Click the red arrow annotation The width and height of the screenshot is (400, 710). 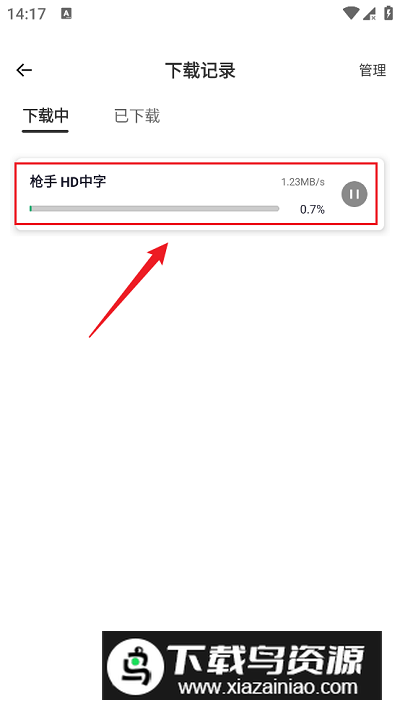pyautogui.click(x=129, y=290)
